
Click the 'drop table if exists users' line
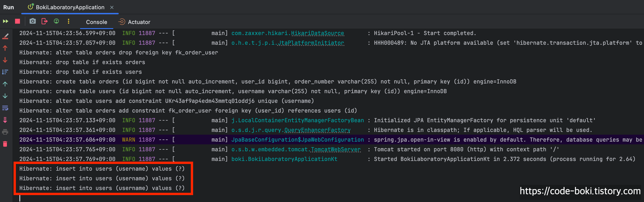click(x=81, y=72)
